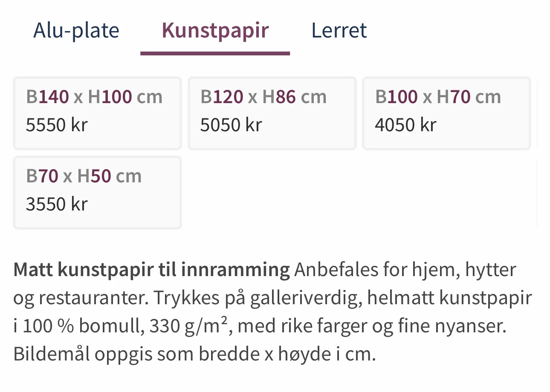550x392 pixels.
Task: Switch to the Alu-plate tab
Action: point(76,30)
